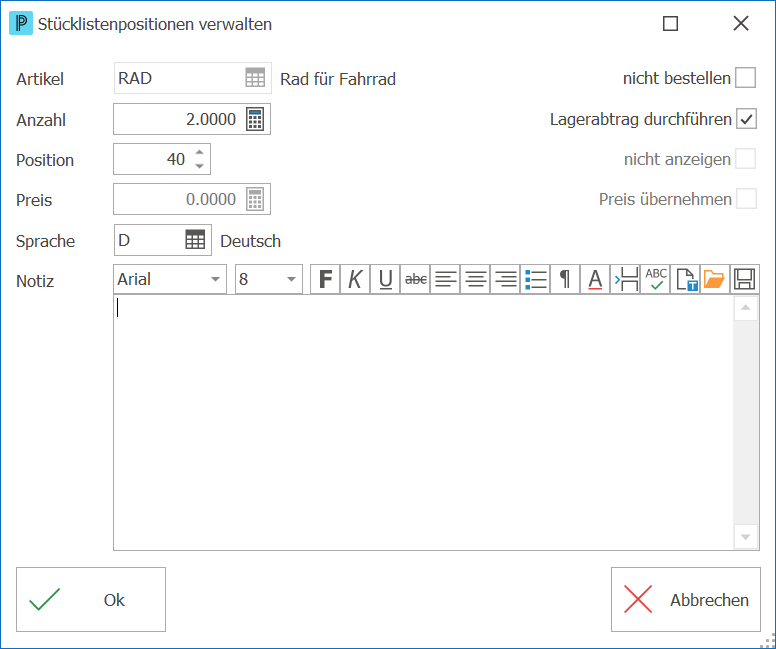Insert a bullet list in the note
Viewport: 776px width, 649px height.
(535, 279)
